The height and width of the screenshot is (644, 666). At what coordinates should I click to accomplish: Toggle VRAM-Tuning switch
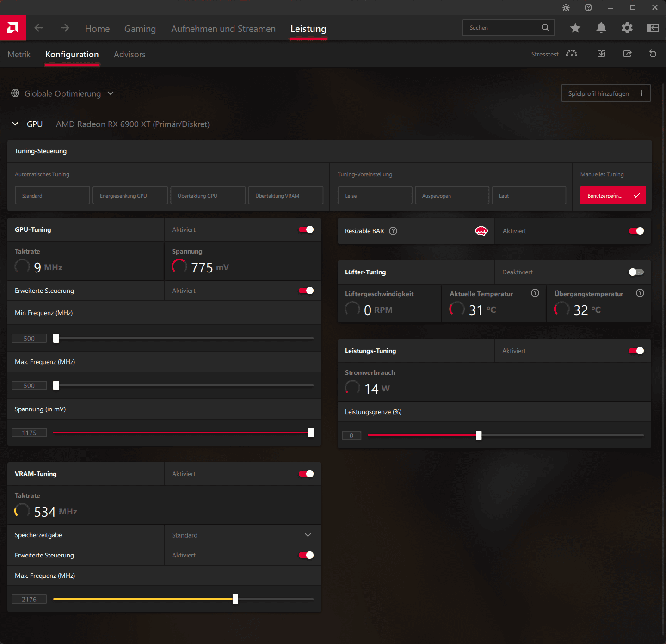coord(306,474)
